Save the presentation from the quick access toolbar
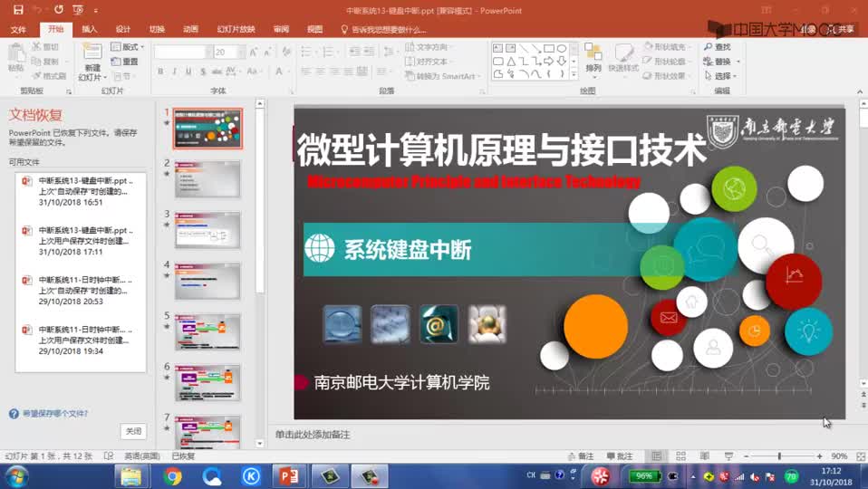Image resolution: width=868 pixels, height=489 pixels. click(18, 10)
